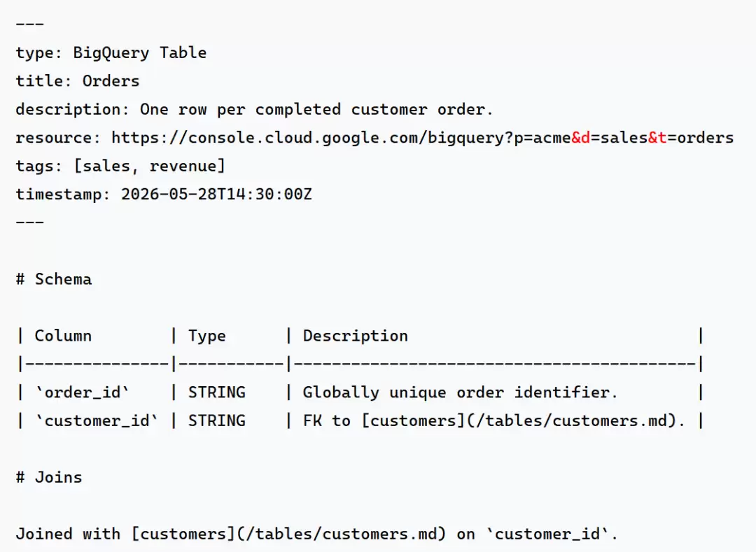The height and width of the screenshot is (552, 756).
Task: Click the Type table header
Action: 206,336
